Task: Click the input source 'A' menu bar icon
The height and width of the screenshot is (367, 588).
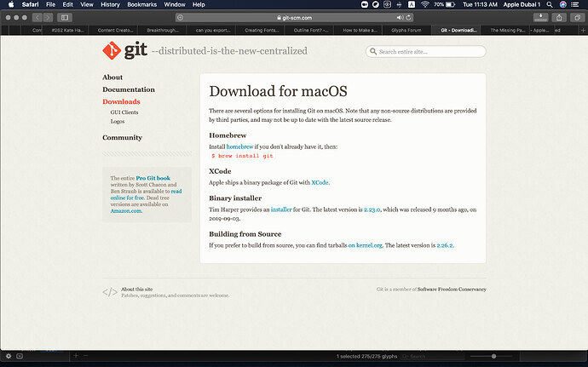Action: pyautogui.click(x=412, y=4)
